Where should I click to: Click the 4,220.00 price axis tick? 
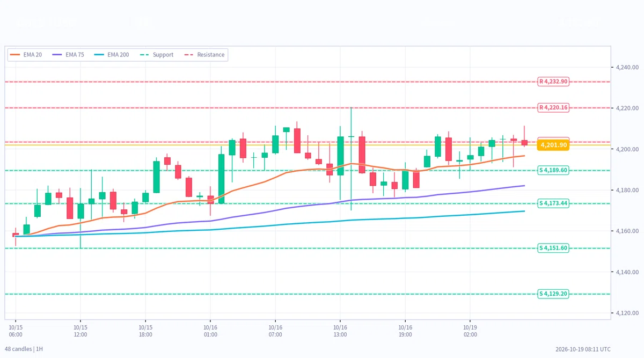pyautogui.click(x=627, y=108)
